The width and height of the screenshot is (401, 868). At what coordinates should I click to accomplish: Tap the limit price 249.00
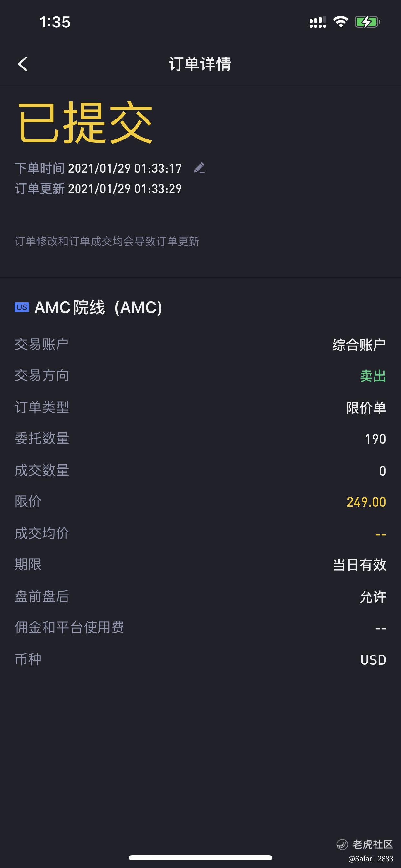366,502
